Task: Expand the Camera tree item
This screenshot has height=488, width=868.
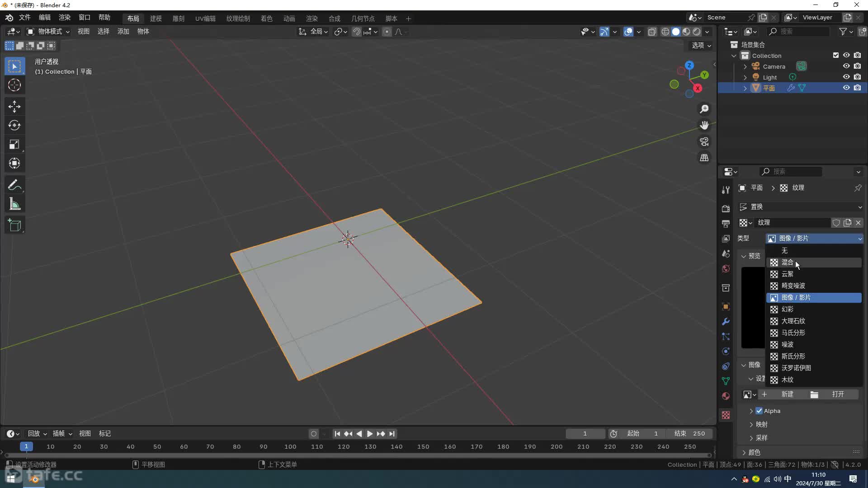Action: pos(745,66)
